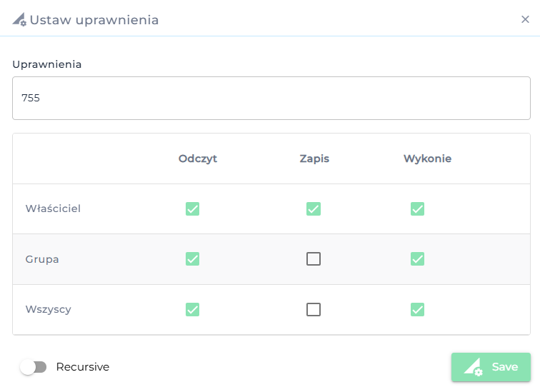Select the Właściciel row label
Viewport: 540px width, 392px height.
(x=53, y=208)
